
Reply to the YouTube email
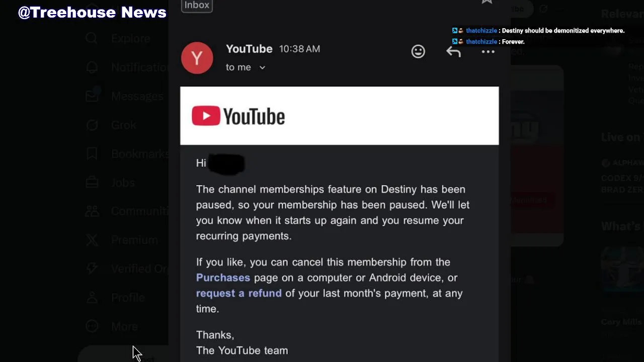click(453, 51)
